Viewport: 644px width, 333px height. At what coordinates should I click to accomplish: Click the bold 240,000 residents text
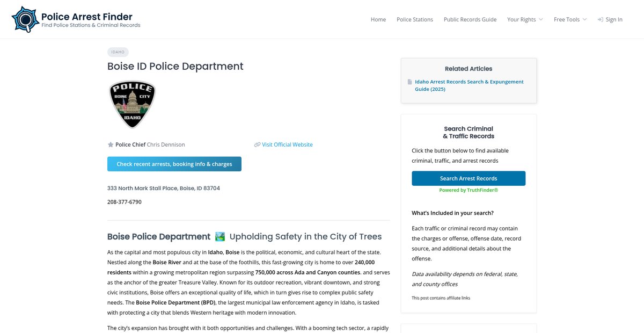pos(241,267)
